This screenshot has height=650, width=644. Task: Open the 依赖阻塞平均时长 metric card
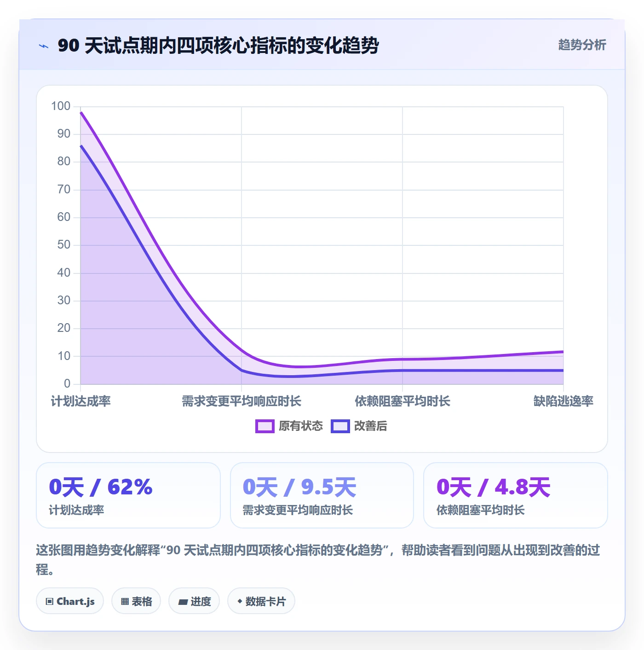[516, 495]
